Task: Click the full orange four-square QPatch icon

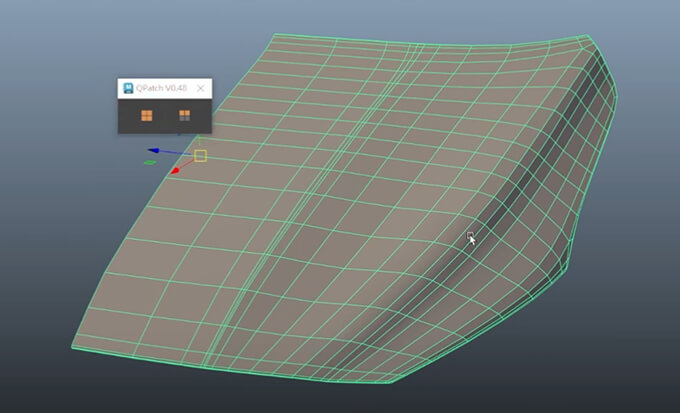Action: tap(147, 116)
